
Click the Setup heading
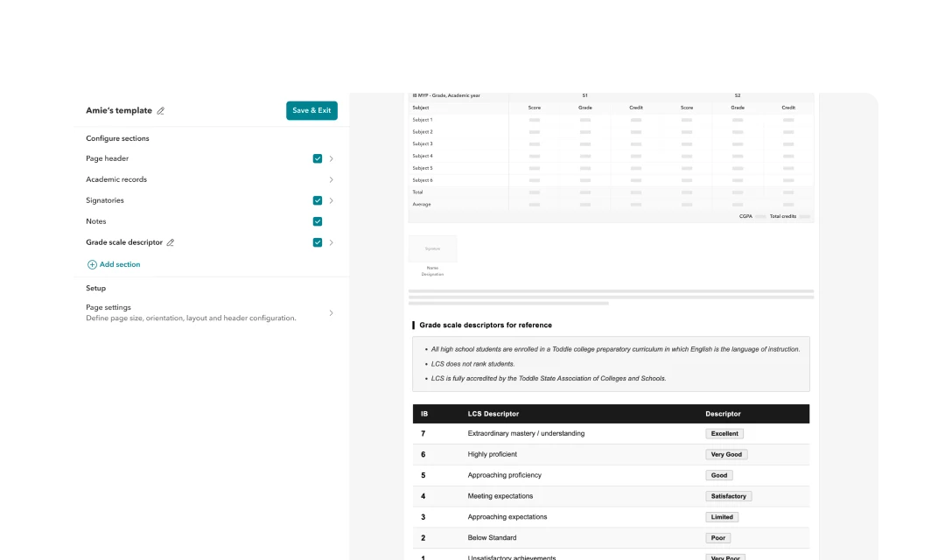point(95,288)
